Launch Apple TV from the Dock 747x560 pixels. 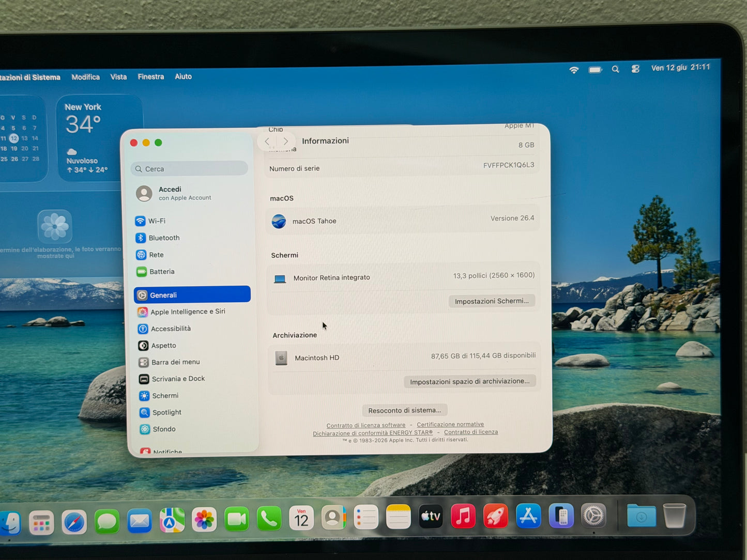point(431,516)
